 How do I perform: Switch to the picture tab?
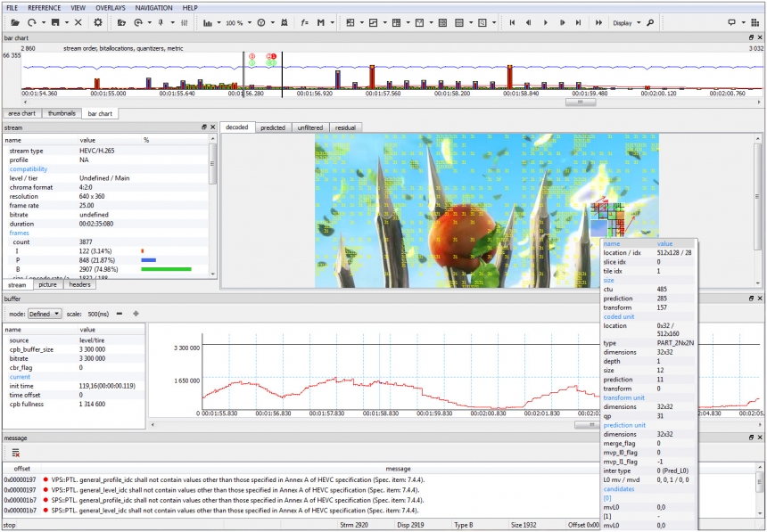click(47, 284)
